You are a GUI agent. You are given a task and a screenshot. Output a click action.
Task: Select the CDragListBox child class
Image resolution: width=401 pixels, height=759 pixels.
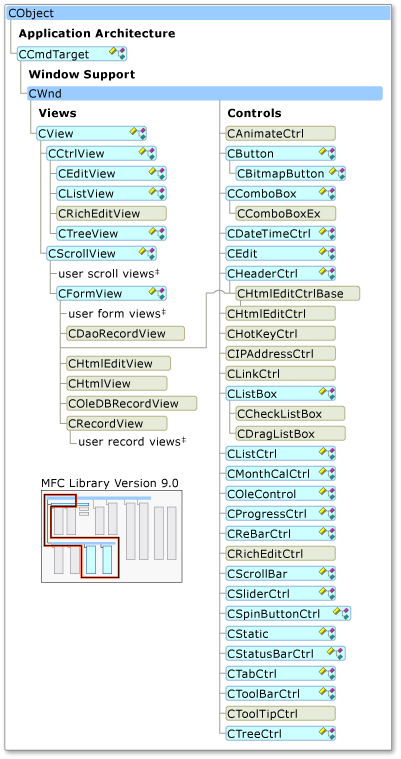click(x=291, y=433)
